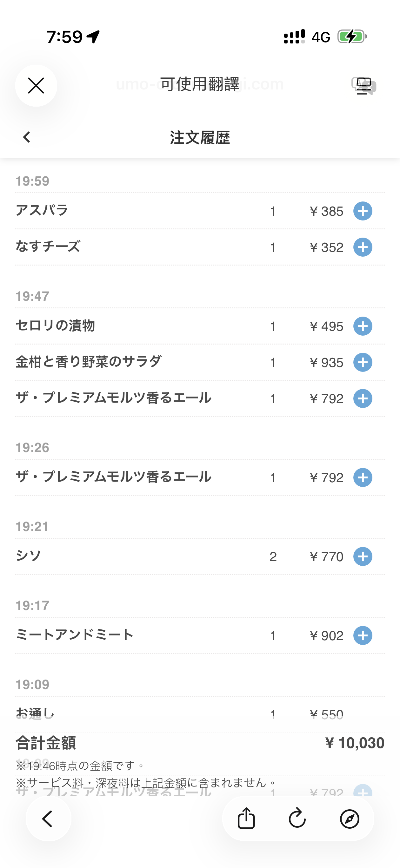The width and height of the screenshot is (400, 868).
Task: Open the translation options icon
Action: click(x=363, y=86)
